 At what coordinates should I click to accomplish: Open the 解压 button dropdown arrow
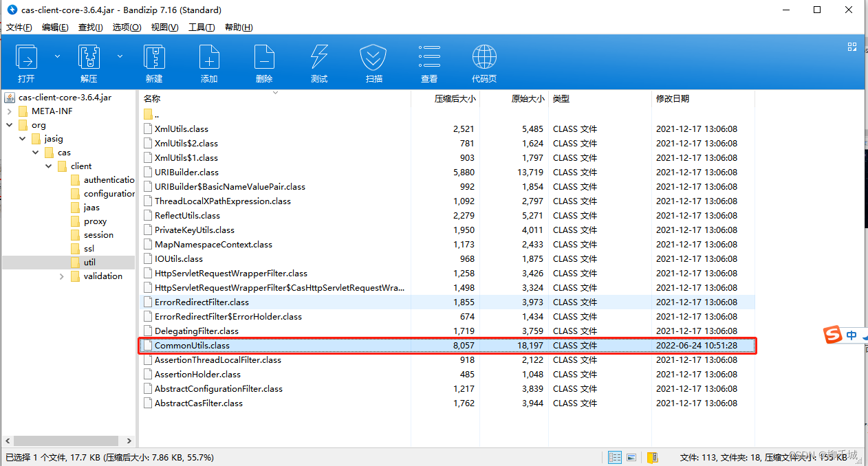click(x=120, y=56)
